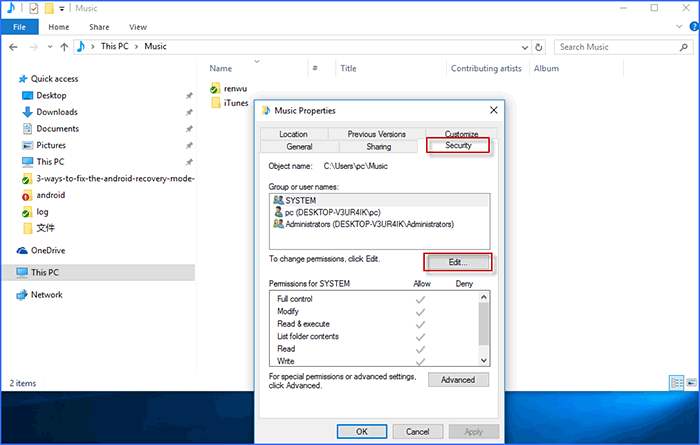The image size is (700, 445).
Task: Sort by the # column header
Action: 315,68
